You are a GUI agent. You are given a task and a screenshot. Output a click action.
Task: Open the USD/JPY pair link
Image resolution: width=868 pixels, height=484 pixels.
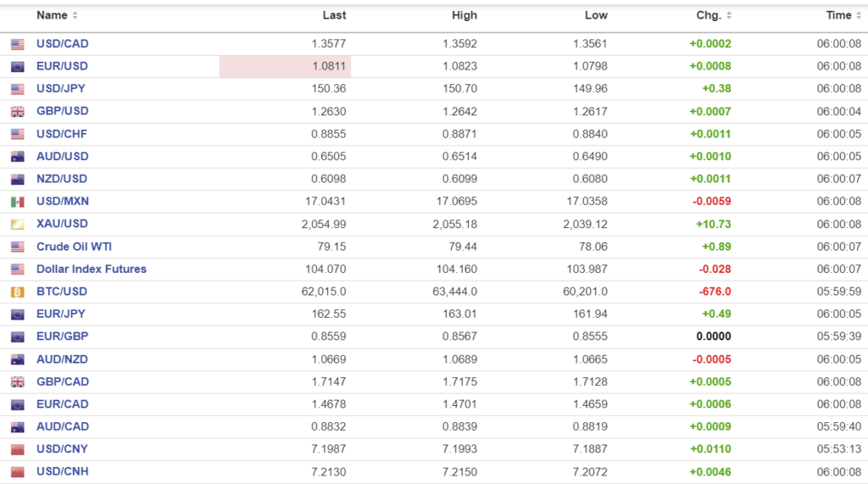click(61, 88)
